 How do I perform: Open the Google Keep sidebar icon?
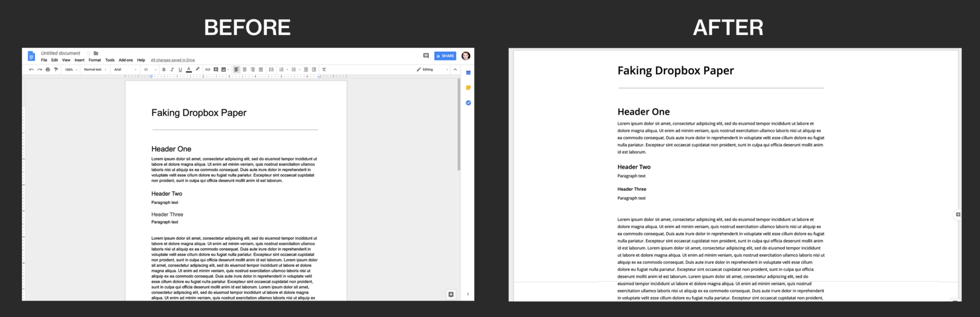[x=468, y=88]
